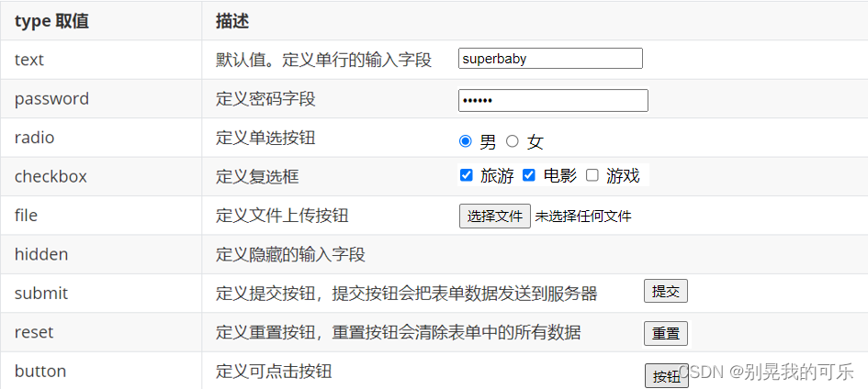
Task: Click the 按钮 button in the button row
Action: pyautogui.click(x=667, y=376)
